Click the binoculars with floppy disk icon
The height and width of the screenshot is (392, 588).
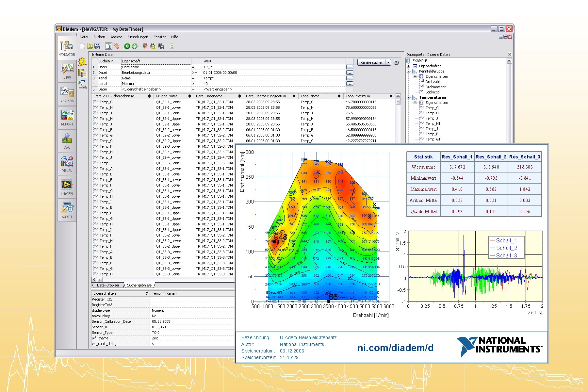click(161, 46)
